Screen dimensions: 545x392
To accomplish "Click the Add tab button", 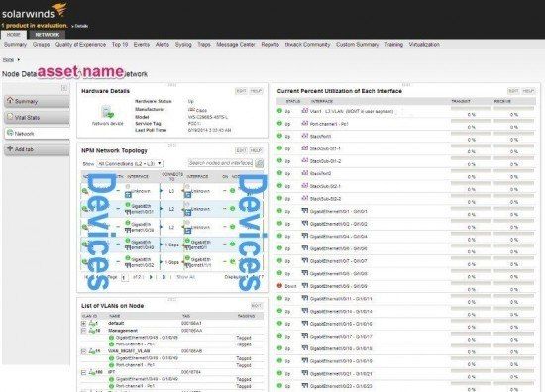I will (x=37, y=149).
